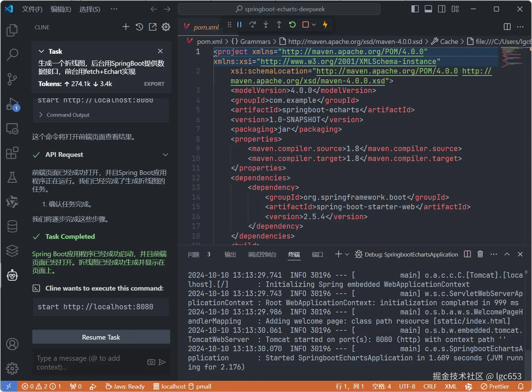532x392 pixels.
Task: Switch to the 端口 panel tab
Action: 317,255
